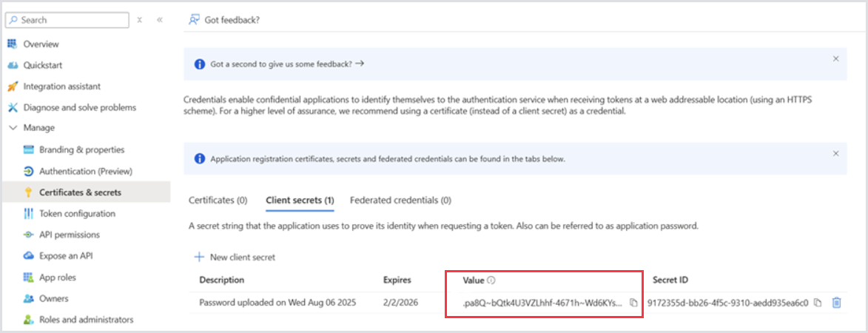Collapse the sidebar using double chevron
868x333 pixels.
tap(159, 20)
